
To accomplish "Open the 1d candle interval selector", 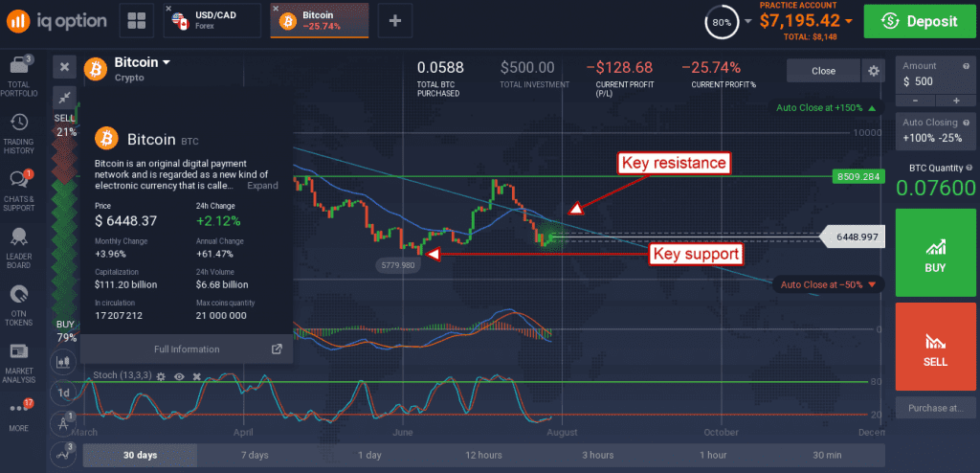I will [63, 393].
